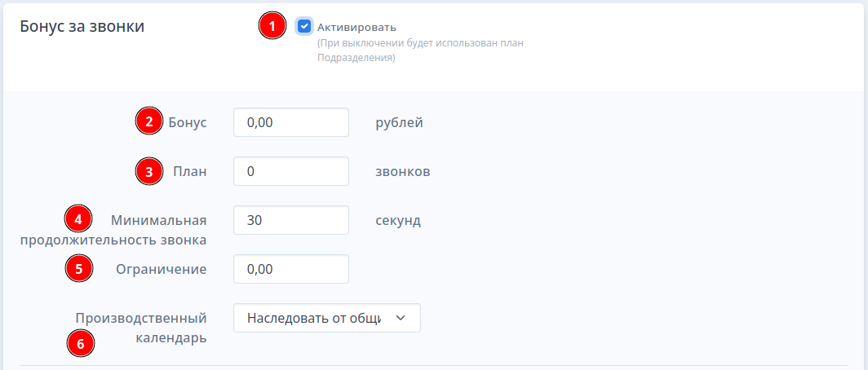Click the red marker numbered 3

149,171
